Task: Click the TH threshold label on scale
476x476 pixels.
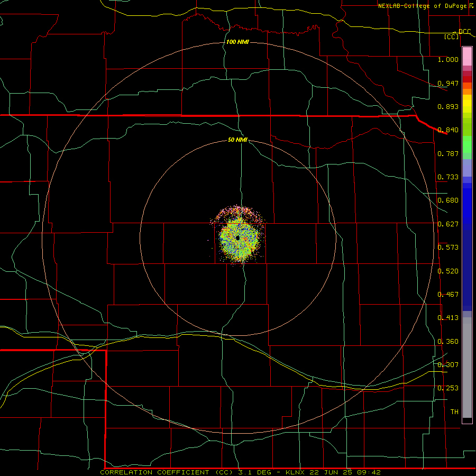Action: pyautogui.click(x=454, y=412)
